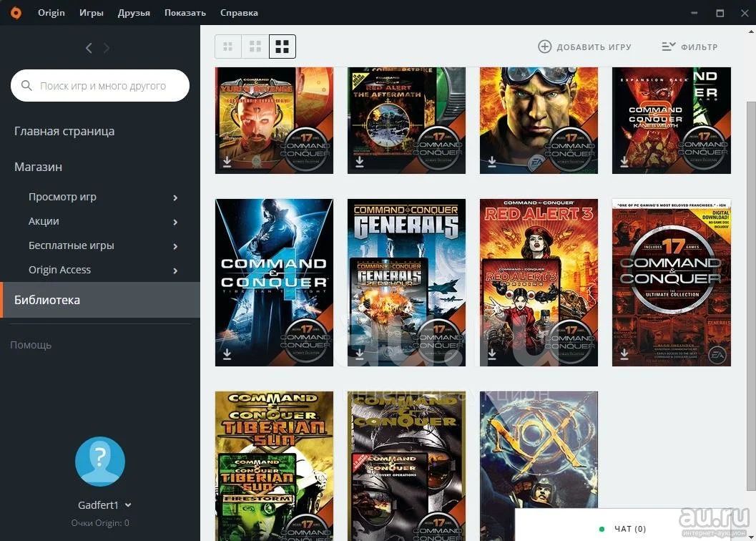Click the search magnifier icon
The width and height of the screenshot is (756, 541).
26,85
